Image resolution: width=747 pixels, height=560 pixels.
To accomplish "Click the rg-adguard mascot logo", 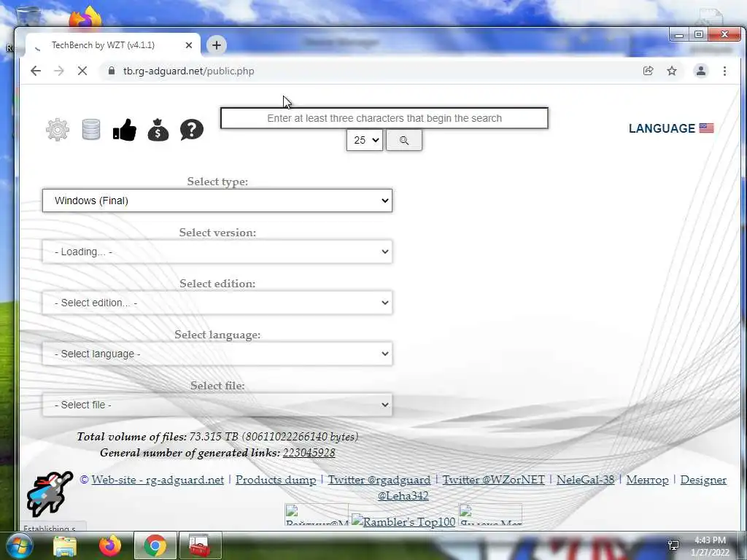I will (50, 494).
